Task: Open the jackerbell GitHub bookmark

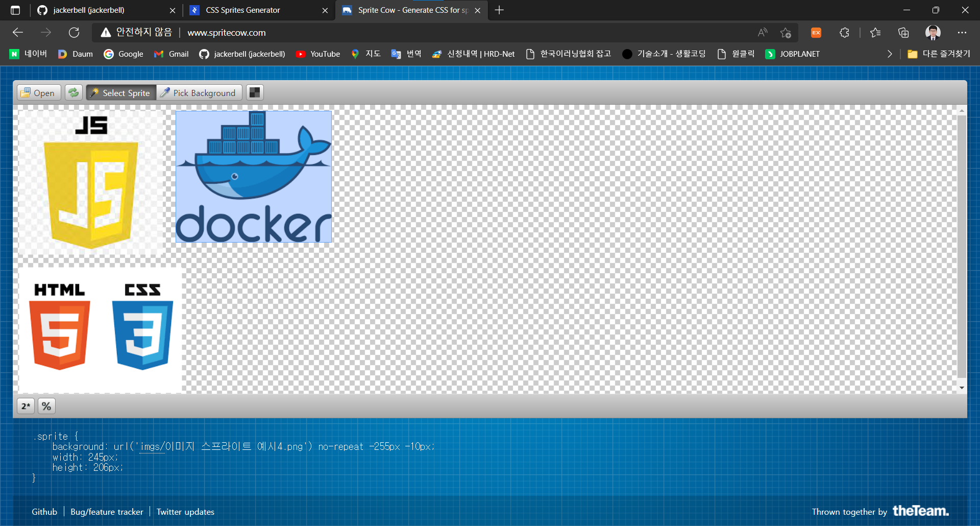Action: pyautogui.click(x=242, y=54)
